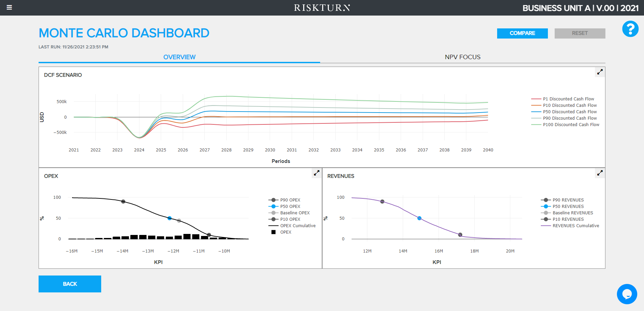Click the P50 marker on the OPEX curve

169,218
